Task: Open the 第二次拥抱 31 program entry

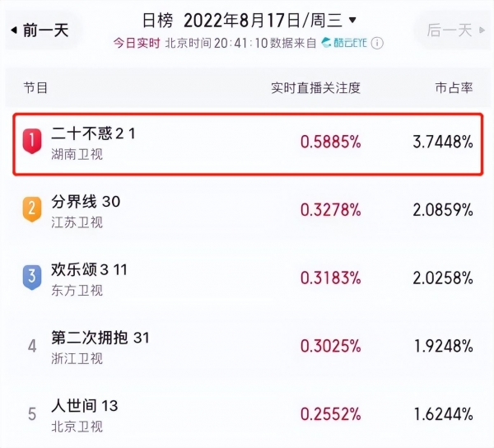Action: click(100, 338)
